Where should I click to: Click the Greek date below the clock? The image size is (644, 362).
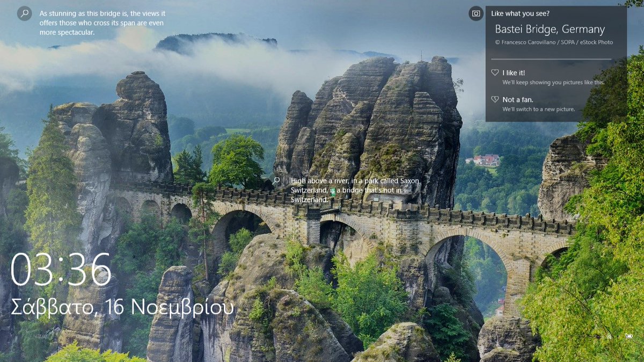(x=121, y=306)
